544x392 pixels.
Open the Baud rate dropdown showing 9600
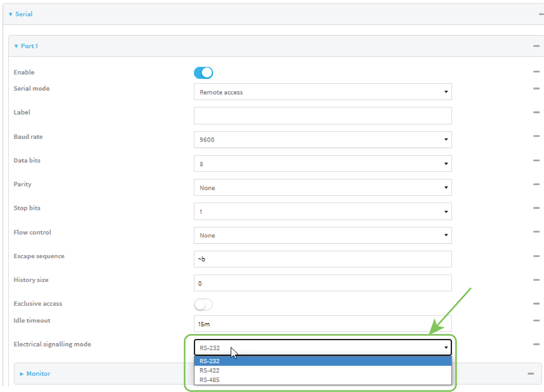(x=322, y=140)
